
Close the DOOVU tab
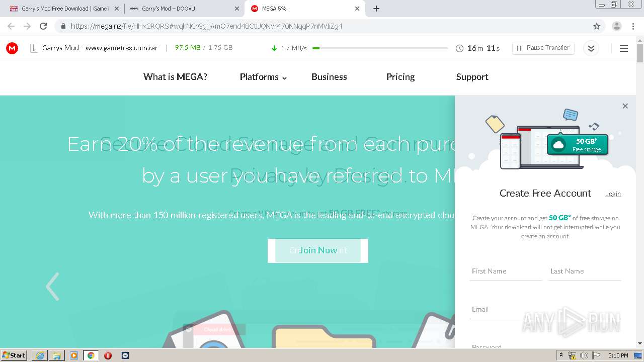point(237,9)
